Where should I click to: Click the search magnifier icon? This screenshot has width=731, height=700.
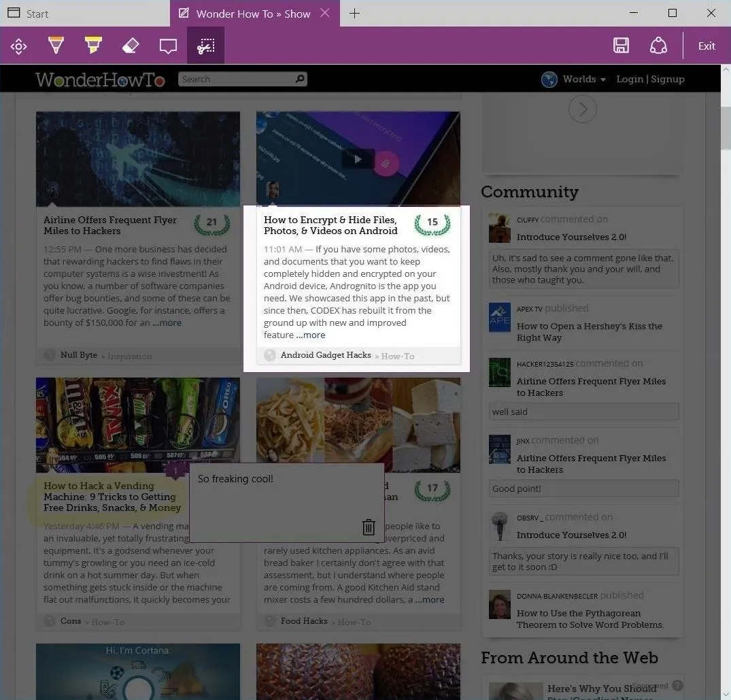301,79
